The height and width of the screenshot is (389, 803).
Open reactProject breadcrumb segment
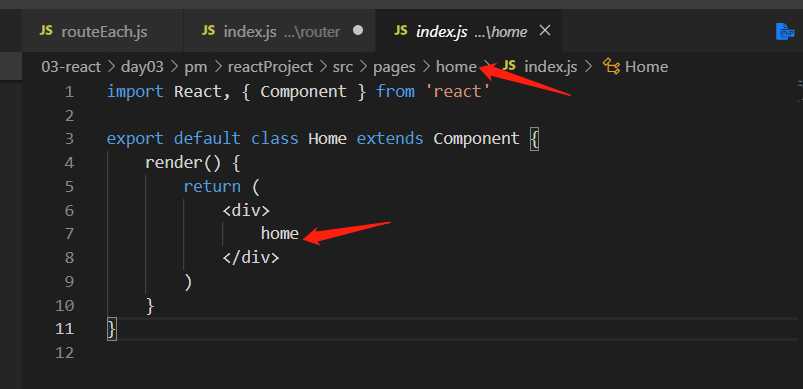(270, 67)
